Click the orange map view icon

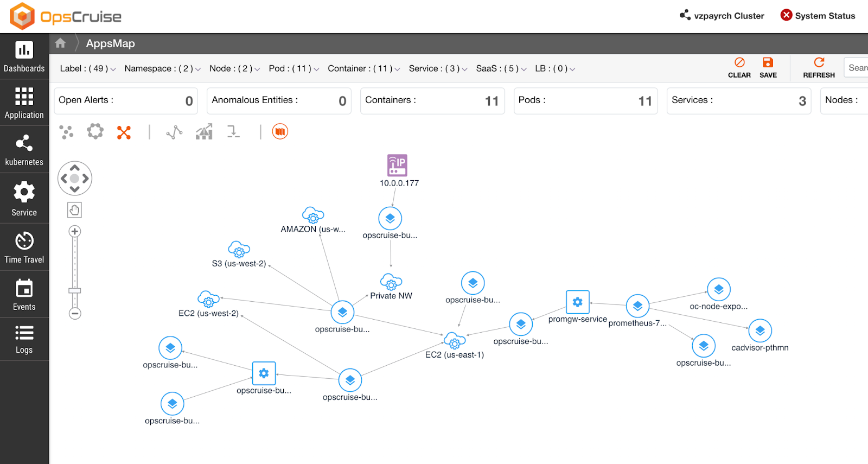(x=280, y=131)
